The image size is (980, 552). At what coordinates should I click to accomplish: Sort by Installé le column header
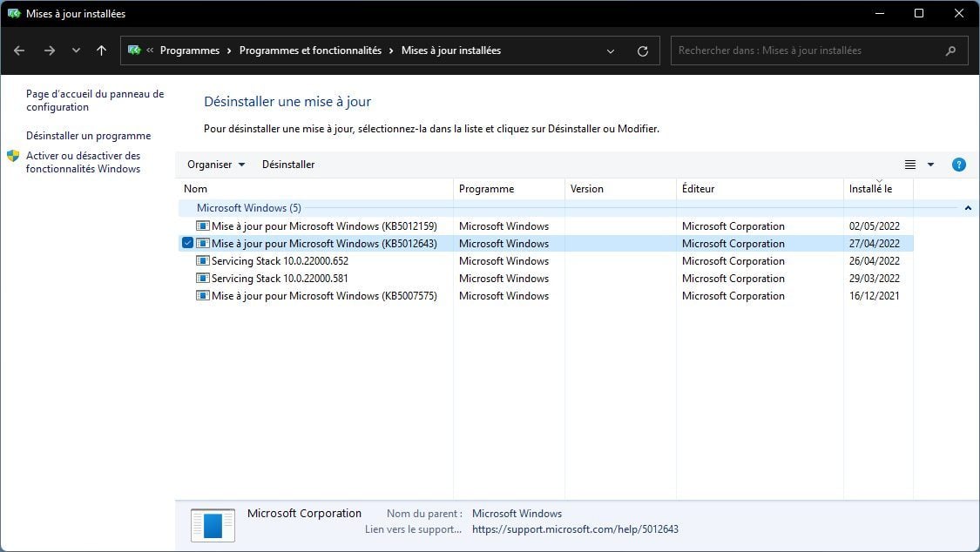click(878, 189)
